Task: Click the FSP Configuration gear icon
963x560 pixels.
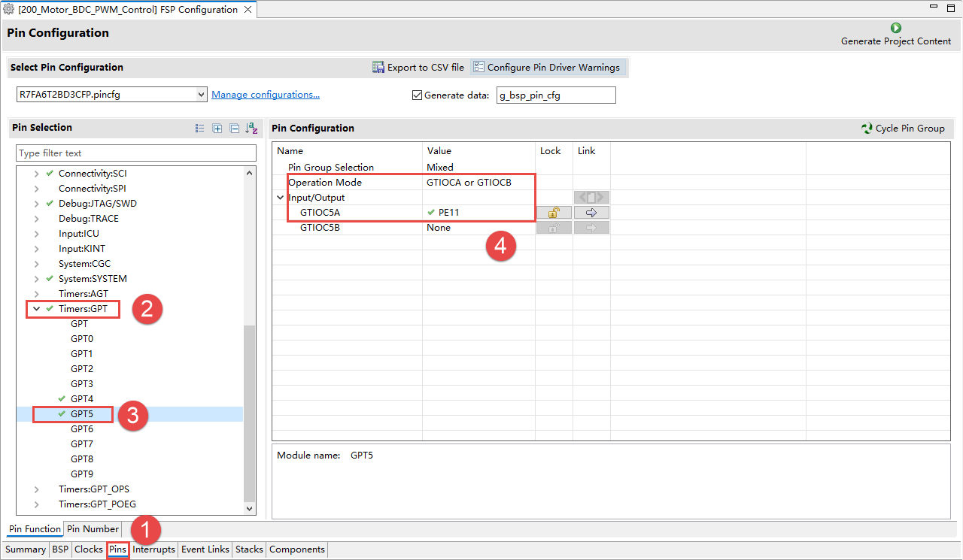Action: (9, 10)
